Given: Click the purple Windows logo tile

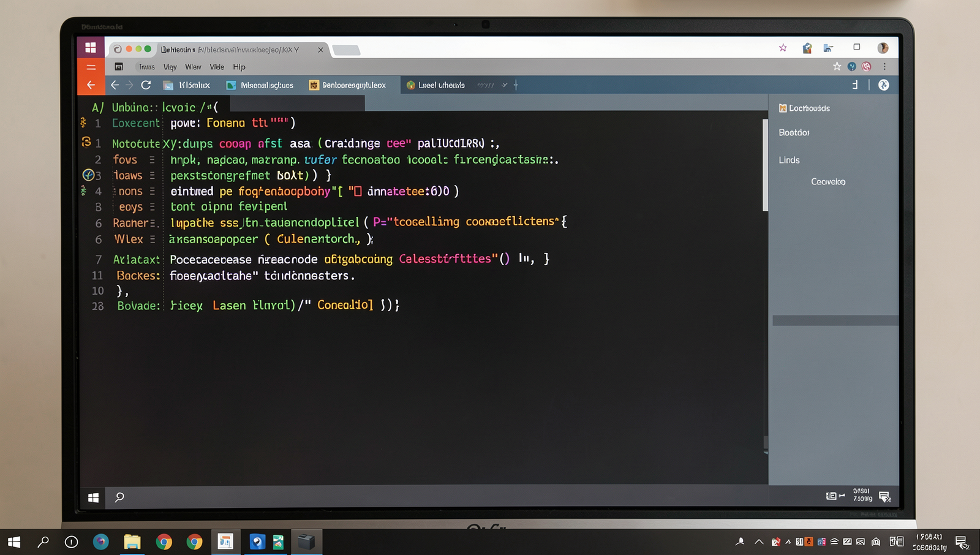Looking at the screenshot, I should tap(91, 48).
